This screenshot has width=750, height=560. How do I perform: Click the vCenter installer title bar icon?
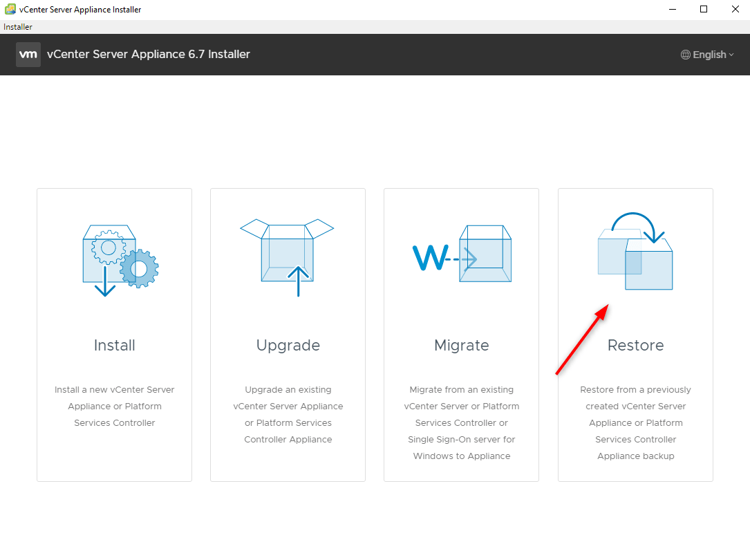[10, 9]
